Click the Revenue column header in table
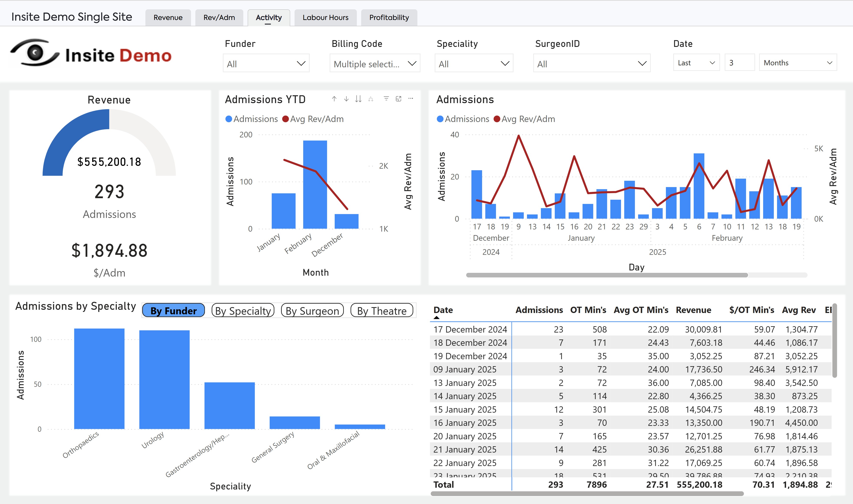Viewport: 853px width, 504px height. point(693,310)
